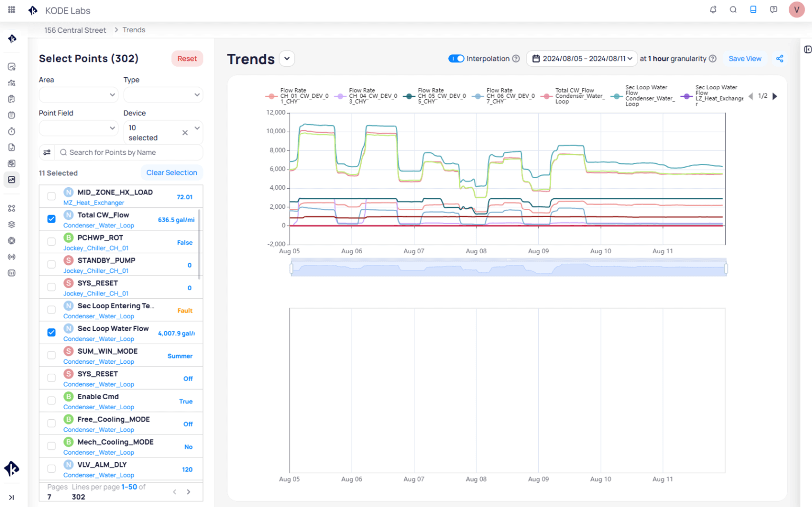Open granularity help question icon
The width and height of the screenshot is (812, 507).
tap(713, 59)
